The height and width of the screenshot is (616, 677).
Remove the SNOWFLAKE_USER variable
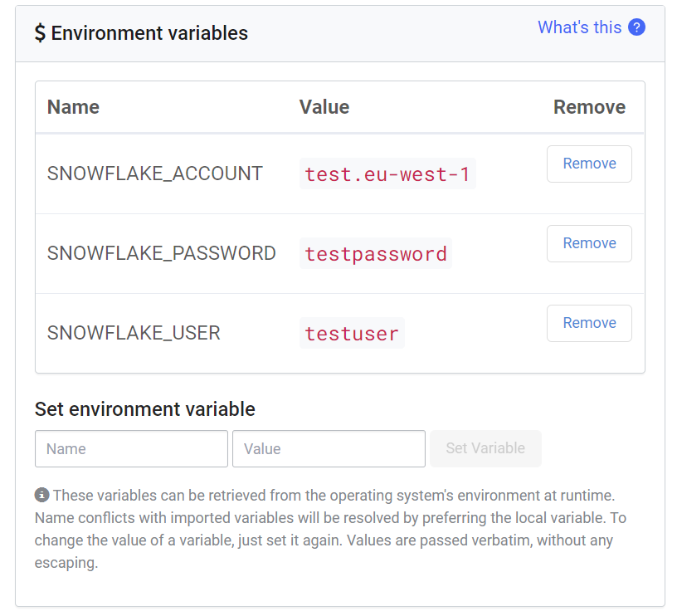(589, 323)
